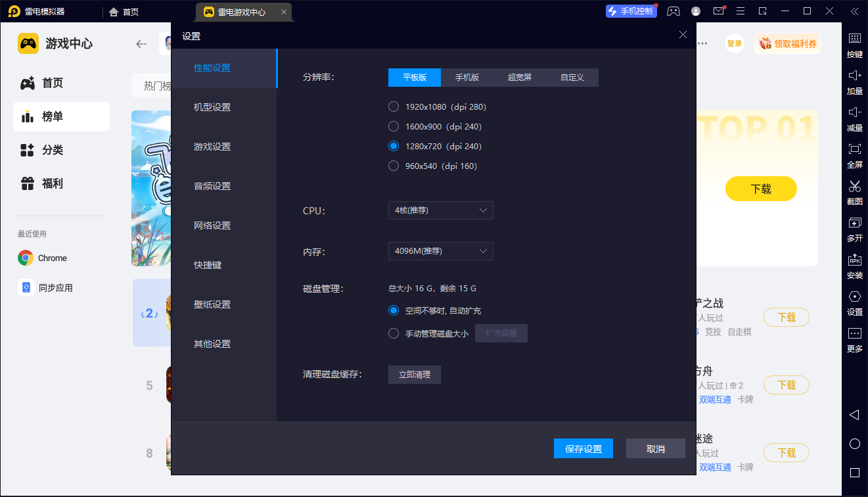This screenshot has width=868, height=497.
Task: Choose 手动管理磁盘大小 disk management option
Action: pos(394,333)
